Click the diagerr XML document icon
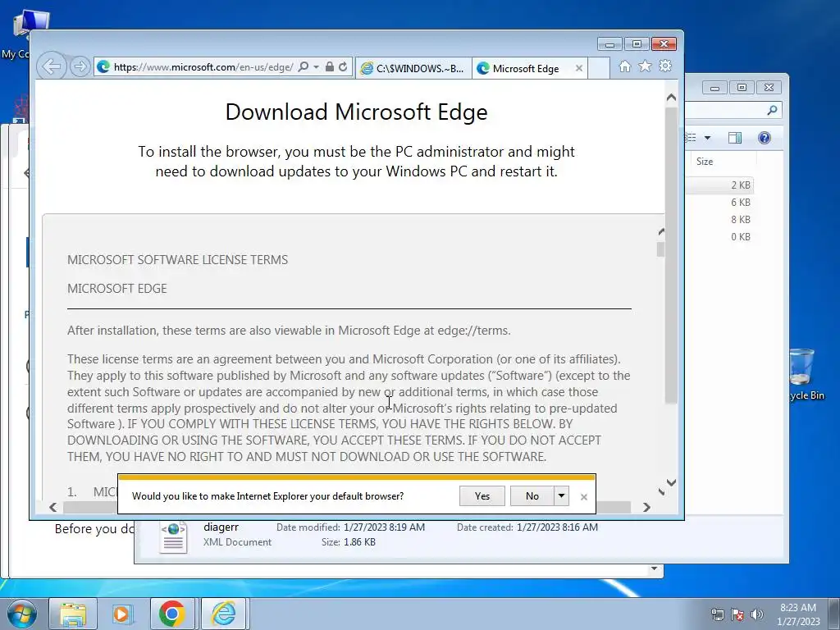 (x=174, y=537)
